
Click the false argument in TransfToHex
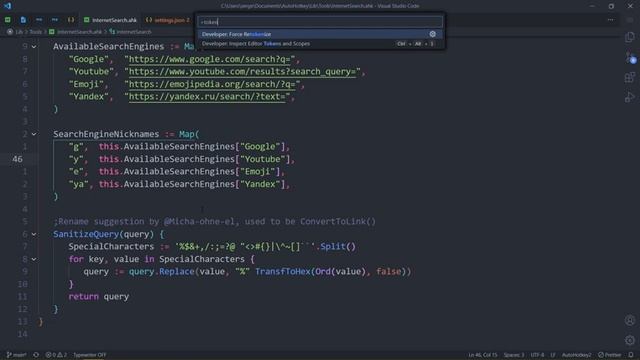click(389, 272)
